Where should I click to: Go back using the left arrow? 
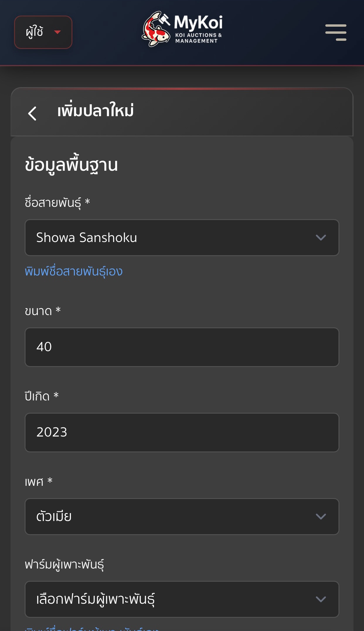click(32, 113)
